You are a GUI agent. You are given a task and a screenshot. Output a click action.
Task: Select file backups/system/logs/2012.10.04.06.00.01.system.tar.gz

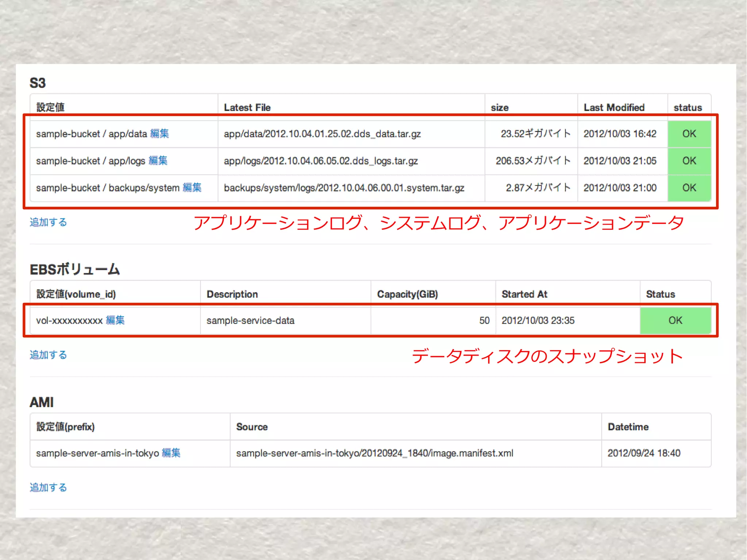pos(344,188)
